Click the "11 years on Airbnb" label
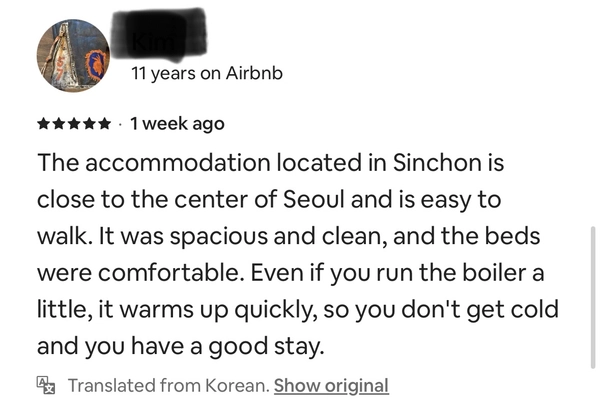Viewport: 600px width, 416px height. 207,74
